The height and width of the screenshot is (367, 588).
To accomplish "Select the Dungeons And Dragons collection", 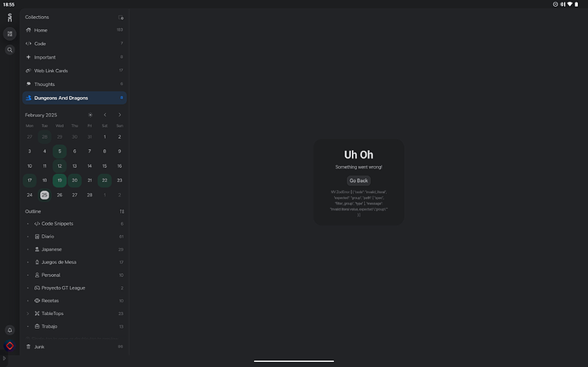I will point(74,98).
